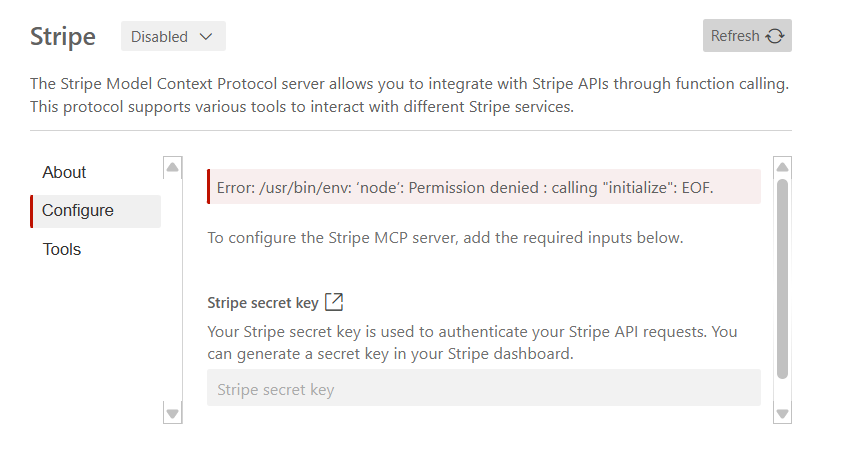Click the Stripe Model Context Protocol description text
851x456 pixels.
click(410, 95)
